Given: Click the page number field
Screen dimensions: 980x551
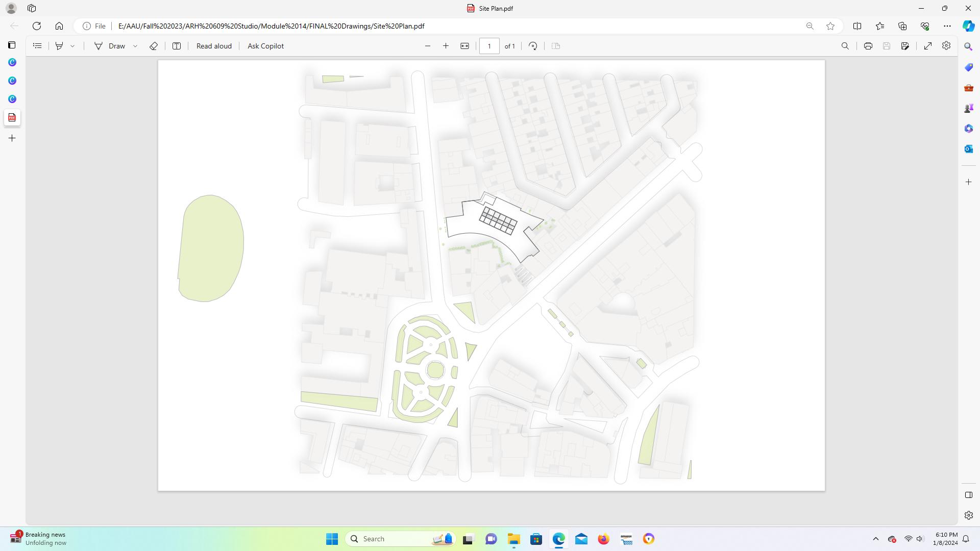Looking at the screenshot, I should click(489, 46).
